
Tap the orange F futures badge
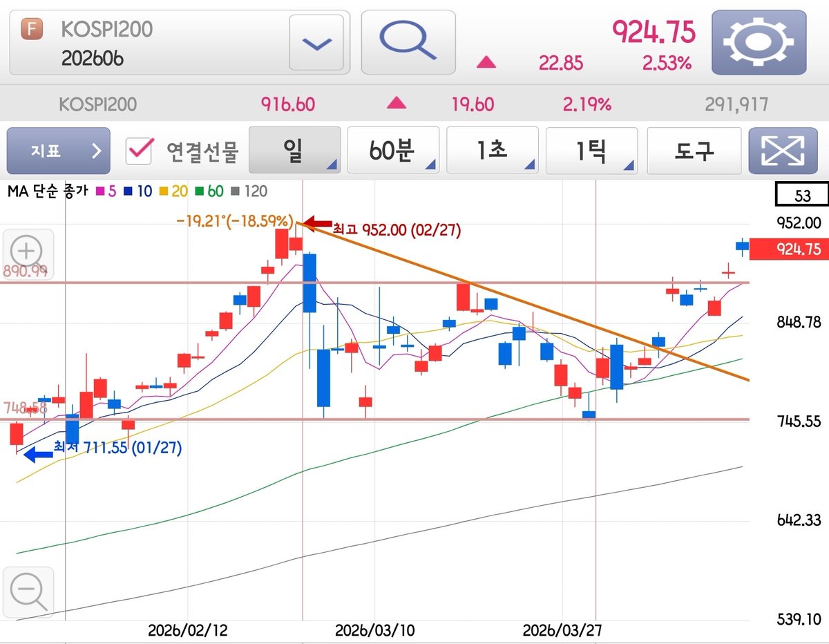coord(32,30)
